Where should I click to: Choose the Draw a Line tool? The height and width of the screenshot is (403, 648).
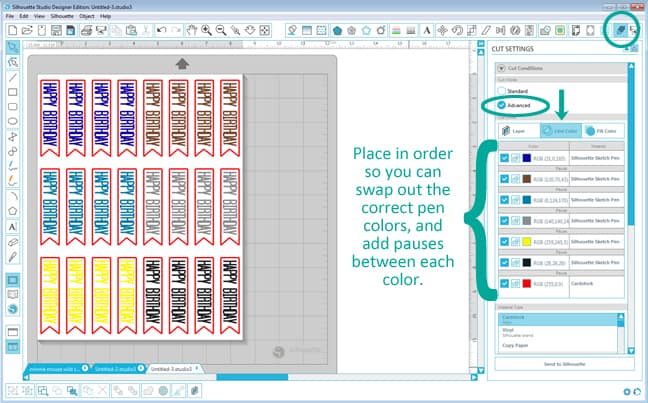click(x=13, y=77)
